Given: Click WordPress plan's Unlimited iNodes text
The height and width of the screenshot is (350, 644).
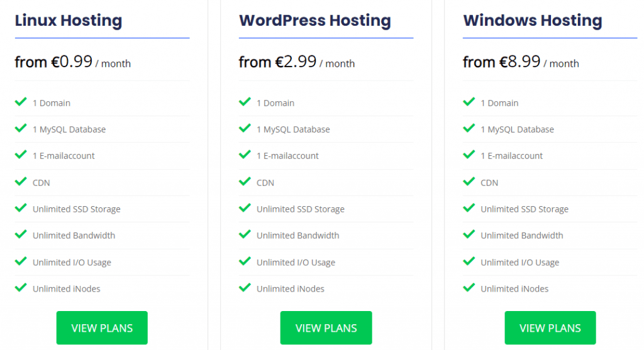Looking at the screenshot, I should click(291, 289).
